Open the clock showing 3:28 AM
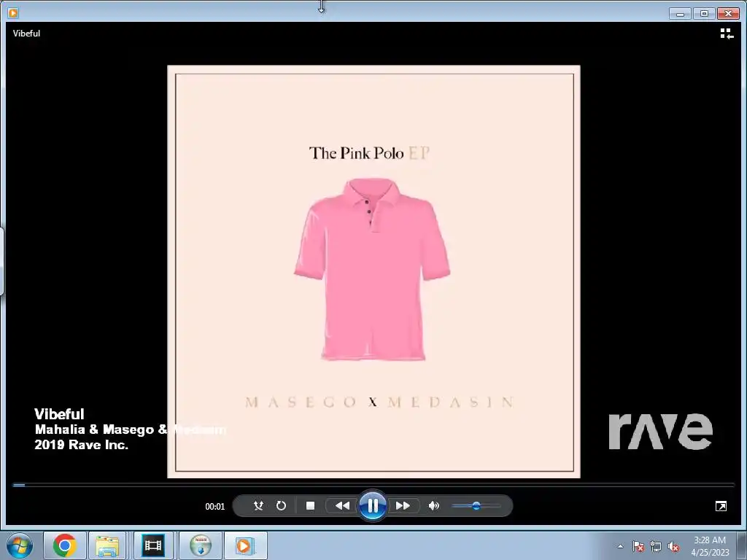Image resolution: width=747 pixels, height=560 pixels. [x=710, y=545]
